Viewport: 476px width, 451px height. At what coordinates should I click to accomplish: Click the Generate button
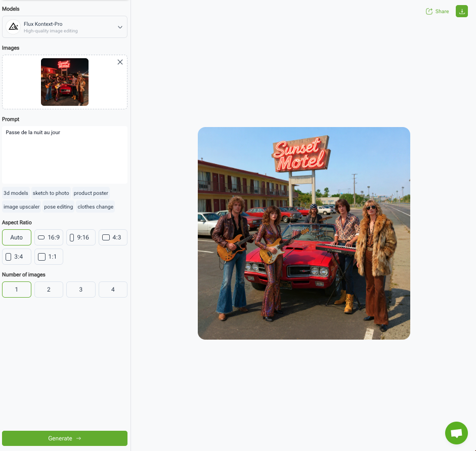65,438
